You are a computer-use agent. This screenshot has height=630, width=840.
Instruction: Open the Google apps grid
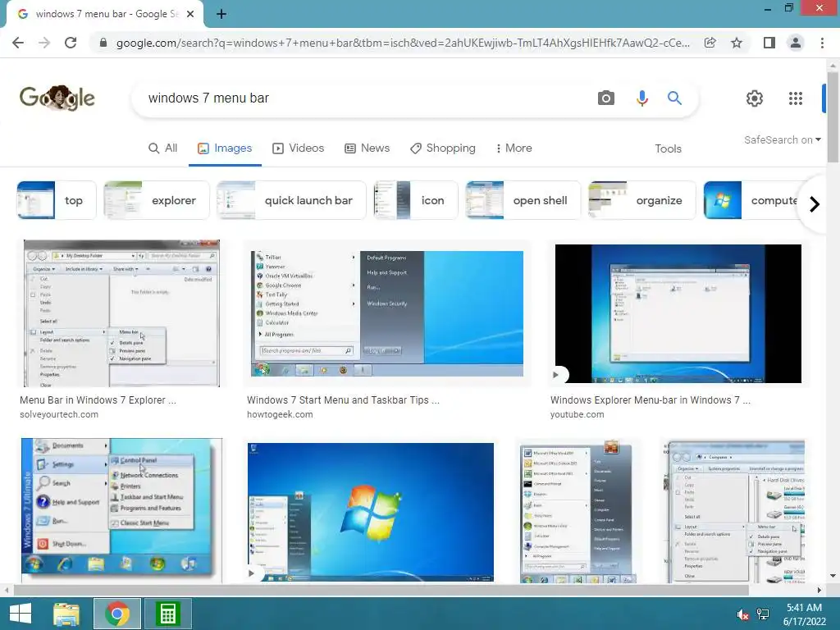796,98
